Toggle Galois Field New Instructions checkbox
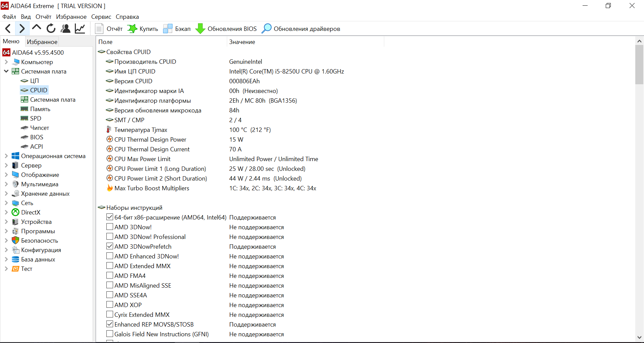The image size is (644, 343). coord(110,334)
